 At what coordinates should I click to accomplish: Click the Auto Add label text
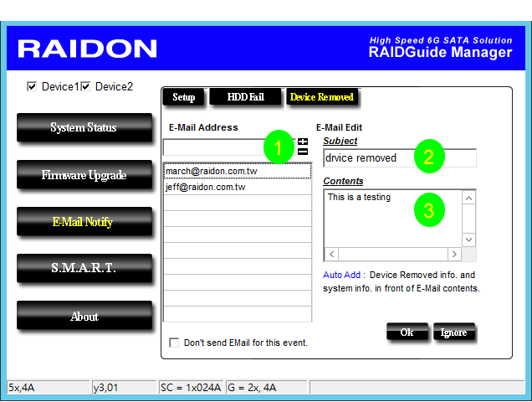[x=344, y=275]
